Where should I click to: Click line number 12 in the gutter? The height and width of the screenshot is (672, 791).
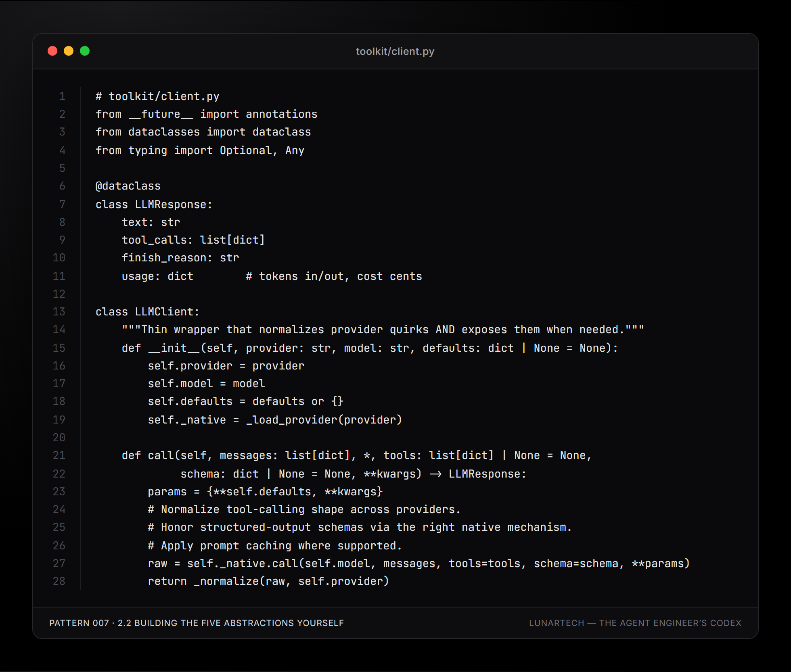[59, 294]
